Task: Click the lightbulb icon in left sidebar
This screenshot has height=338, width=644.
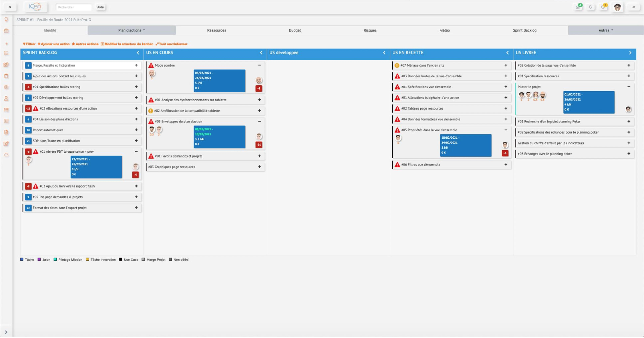Action: click(x=6, y=19)
